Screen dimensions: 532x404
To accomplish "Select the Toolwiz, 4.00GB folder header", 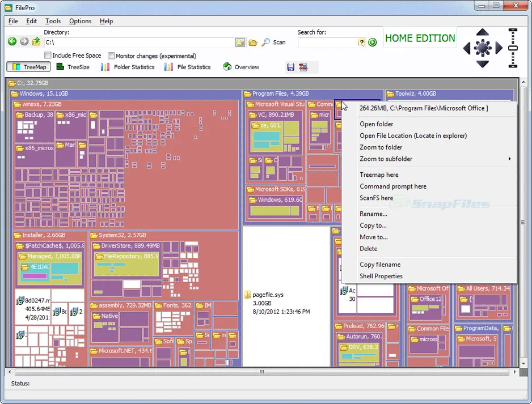I will point(449,93).
